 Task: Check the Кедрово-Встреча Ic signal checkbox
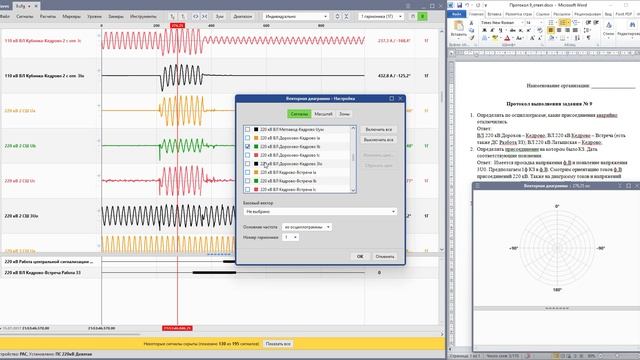point(247,189)
